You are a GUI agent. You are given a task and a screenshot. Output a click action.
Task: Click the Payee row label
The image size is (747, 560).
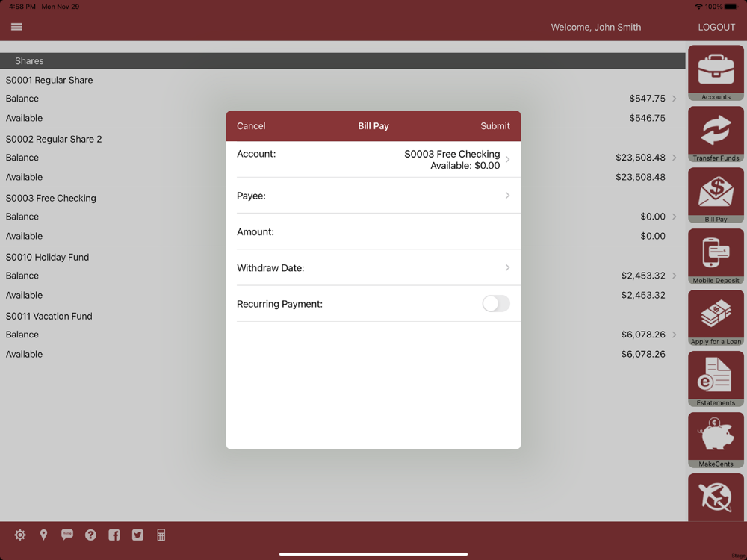[x=251, y=196]
